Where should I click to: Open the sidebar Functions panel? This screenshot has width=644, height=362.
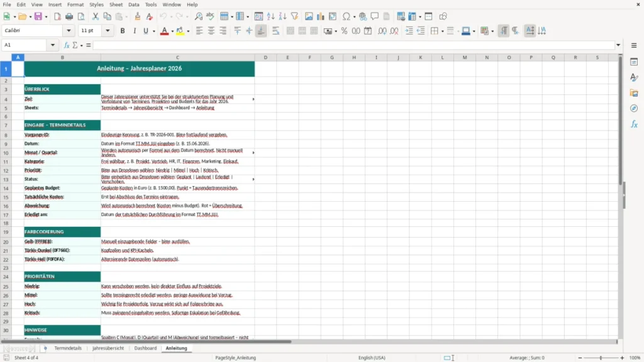[634, 124]
